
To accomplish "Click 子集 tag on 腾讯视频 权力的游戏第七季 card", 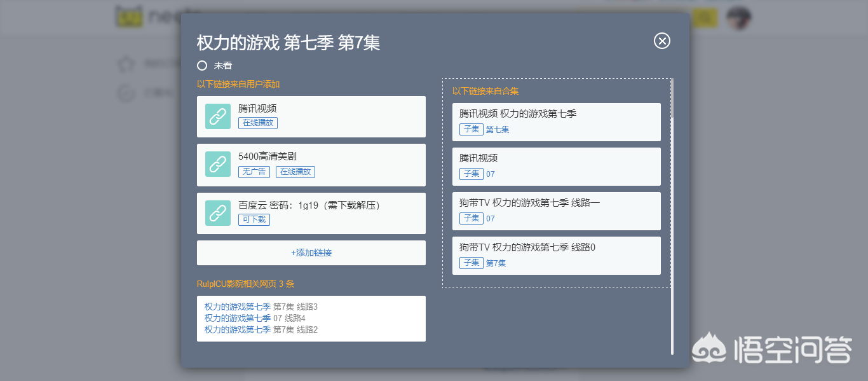I will tap(471, 129).
